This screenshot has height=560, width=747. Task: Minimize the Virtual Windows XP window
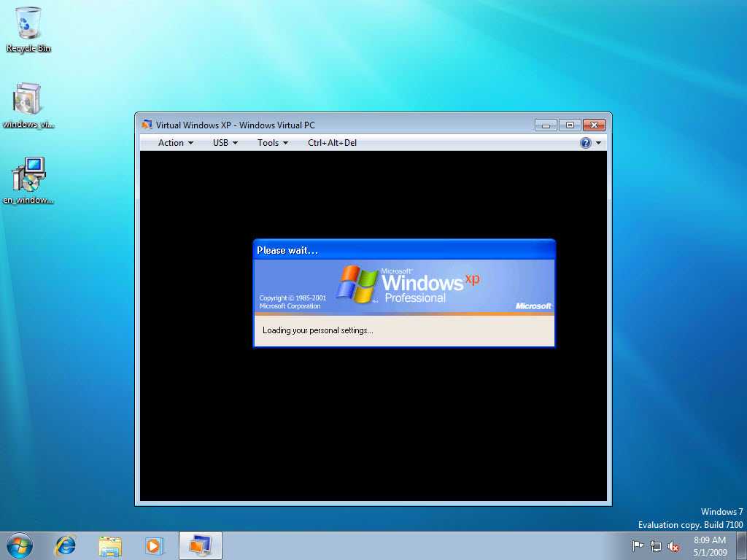(x=546, y=125)
